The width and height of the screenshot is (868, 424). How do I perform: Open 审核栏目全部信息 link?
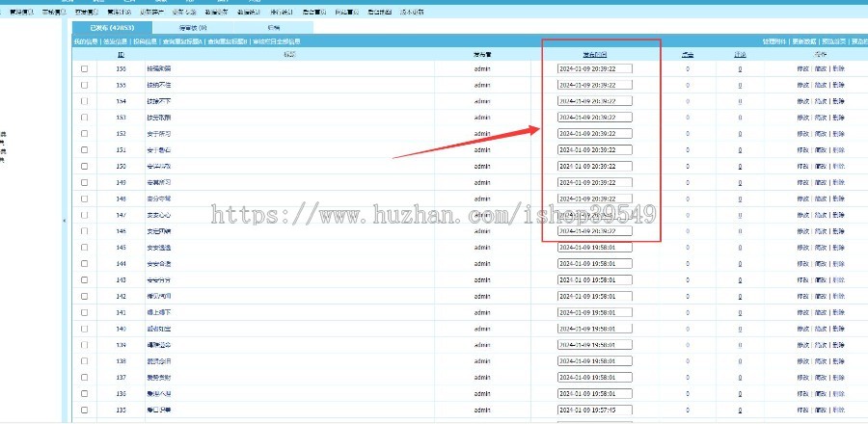click(277, 41)
